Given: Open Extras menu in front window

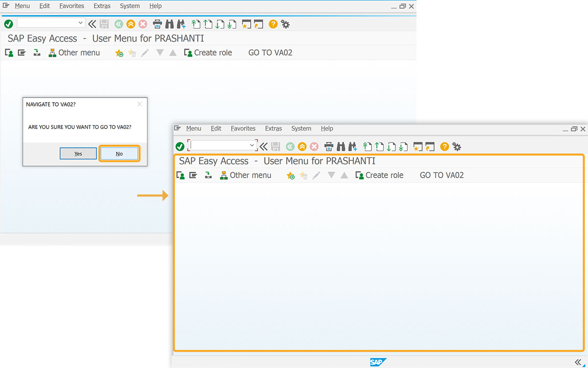Looking at the screenshot, I should tap(273, 129).
